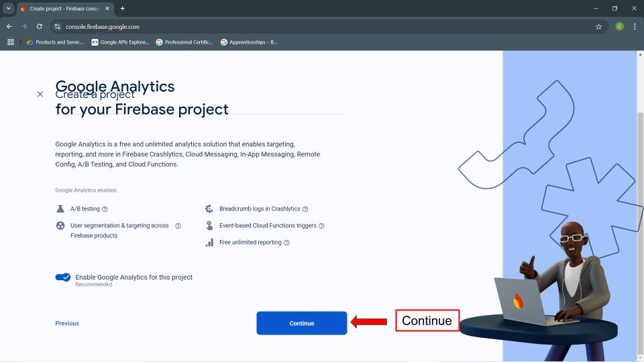Click 'Google Analytics enables:' label
This screenshot has width=644, height=362.
(87, 190)
